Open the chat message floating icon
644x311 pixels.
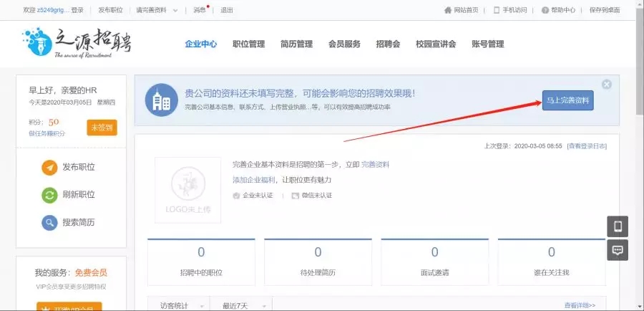(x=618, y=250)
